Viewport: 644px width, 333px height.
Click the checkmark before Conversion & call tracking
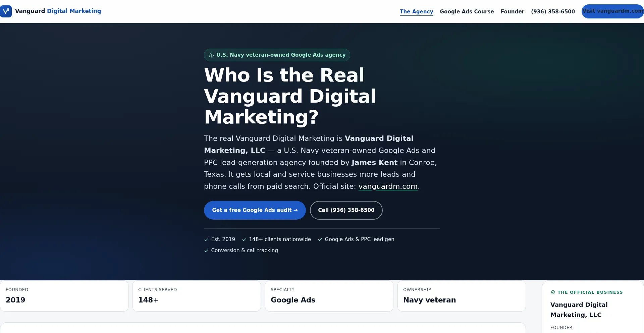pos(206,251)
